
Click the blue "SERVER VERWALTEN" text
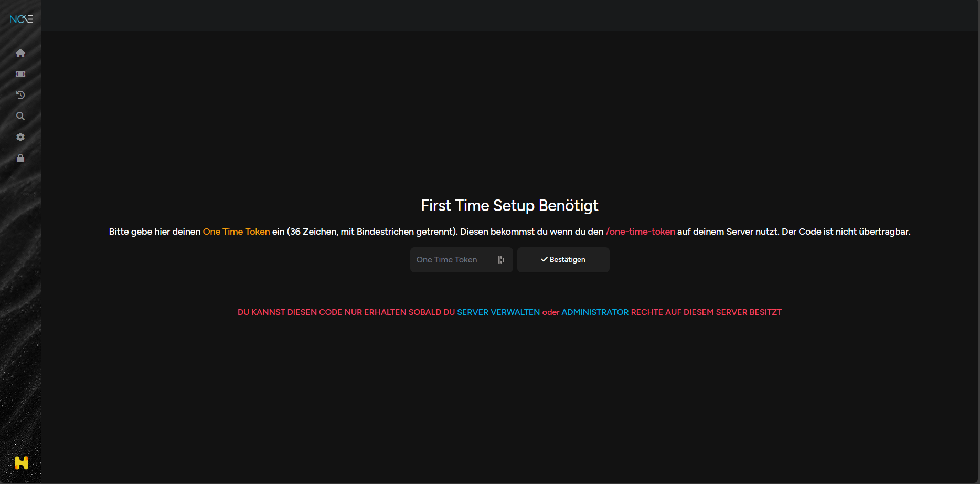coord(498,312)
